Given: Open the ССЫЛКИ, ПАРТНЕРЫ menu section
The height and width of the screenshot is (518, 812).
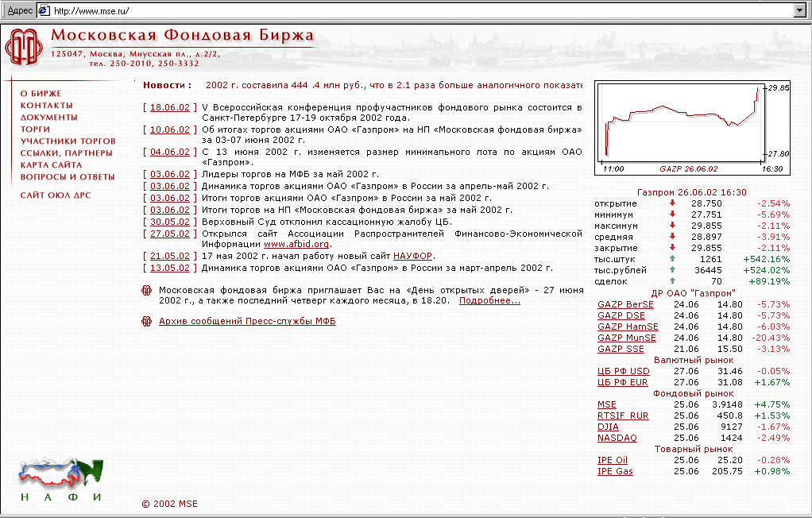Looking at the screenshot, I should (66, 153).
